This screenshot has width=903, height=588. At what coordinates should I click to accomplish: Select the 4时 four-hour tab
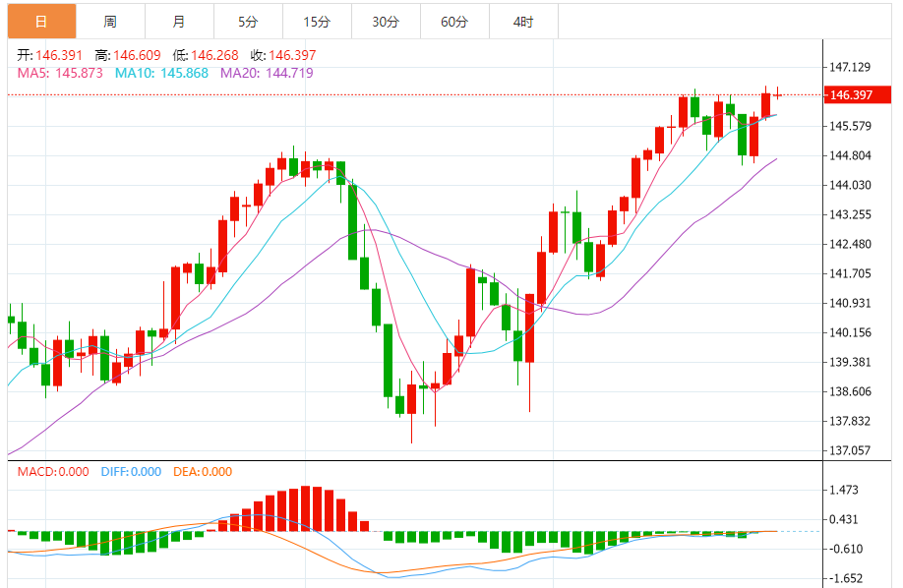point(523,22)
